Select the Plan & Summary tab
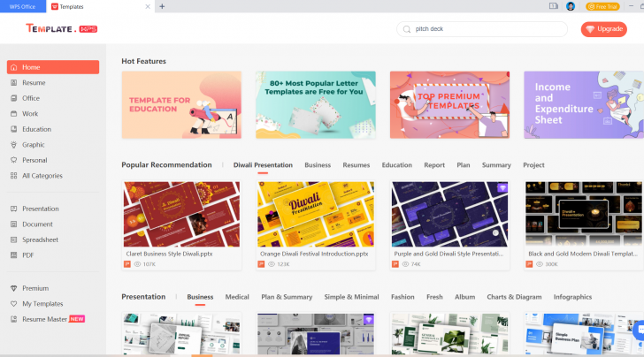This screenshot has height=357, width=644. (x=287, y=297)
